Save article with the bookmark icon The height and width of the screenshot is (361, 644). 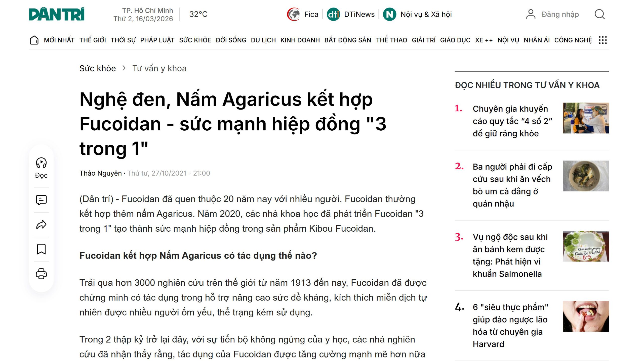(41, 249)
